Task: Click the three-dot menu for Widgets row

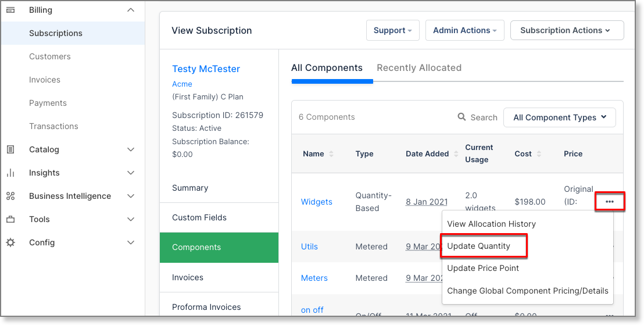Action: 609,202
